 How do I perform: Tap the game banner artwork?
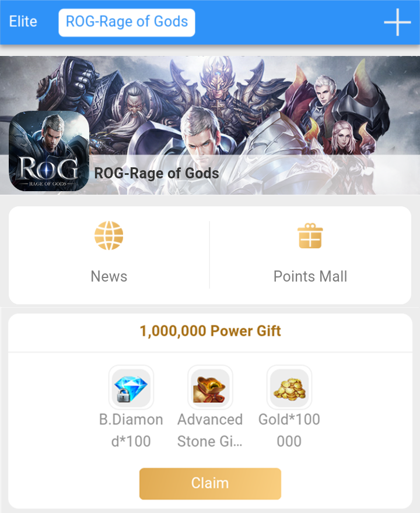(x=210, y=125)
